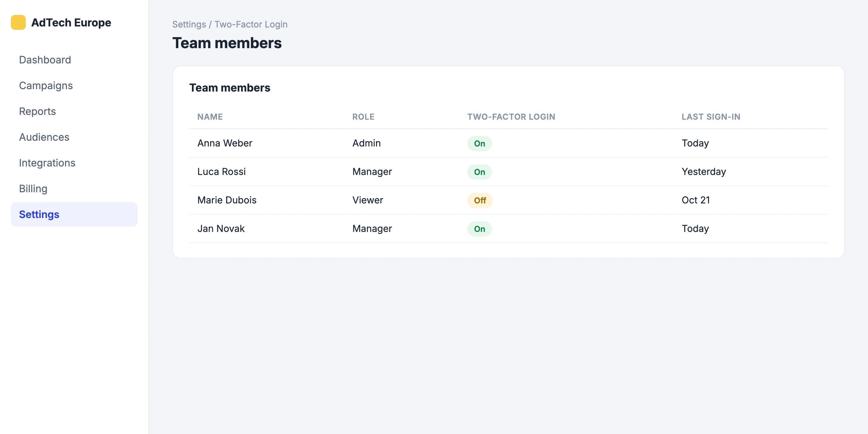
Task: Click the ROLE column header
Action: click(x=363, y=117)
